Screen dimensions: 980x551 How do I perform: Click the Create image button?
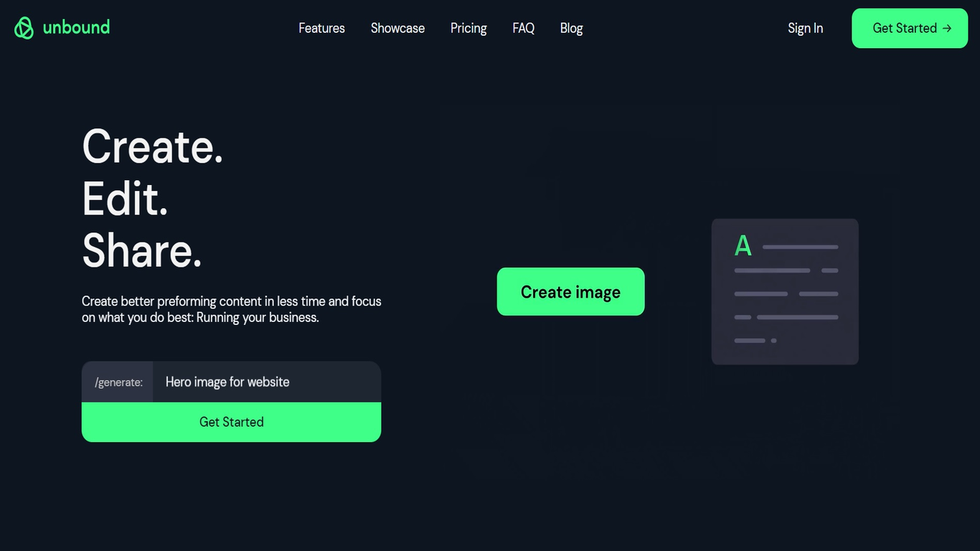570,291
